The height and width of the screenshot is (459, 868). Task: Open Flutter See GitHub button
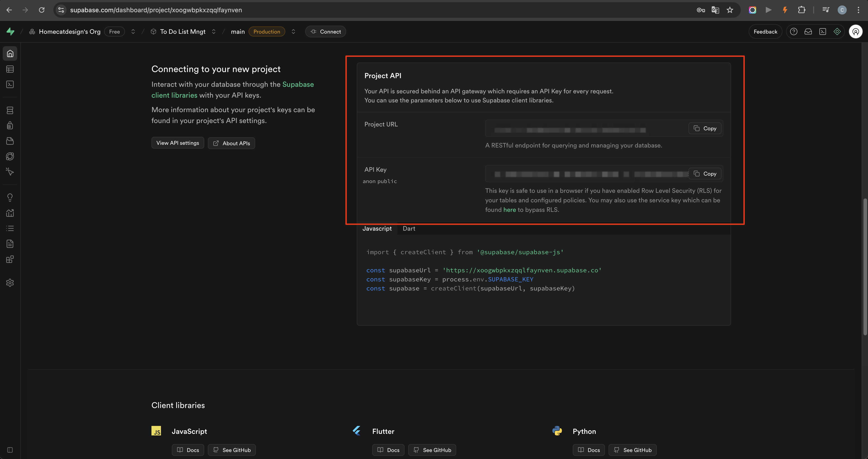[x=432, y=450]
